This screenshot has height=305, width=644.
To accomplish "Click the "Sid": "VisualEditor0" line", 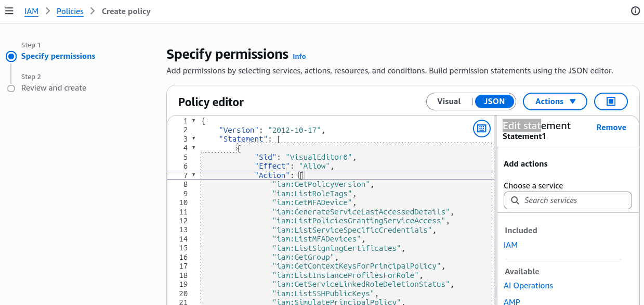I will [x=305, y=157].
